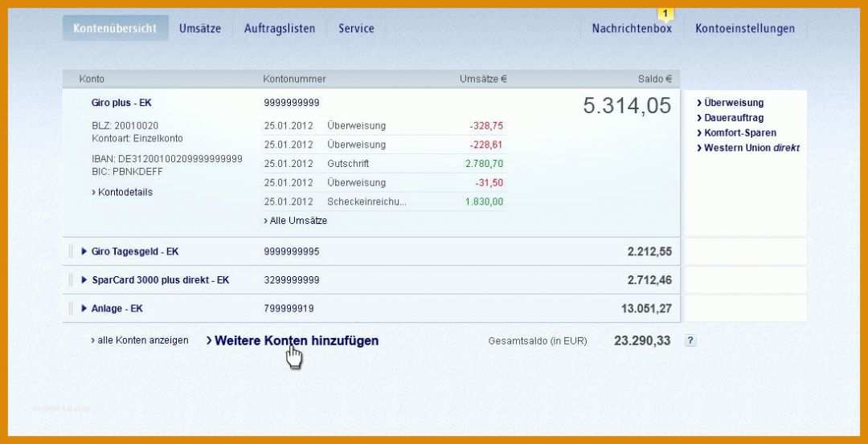Click account number 9999999999
Image resolution: width=868 pixels, height=444 pixels.
point(292,103)
